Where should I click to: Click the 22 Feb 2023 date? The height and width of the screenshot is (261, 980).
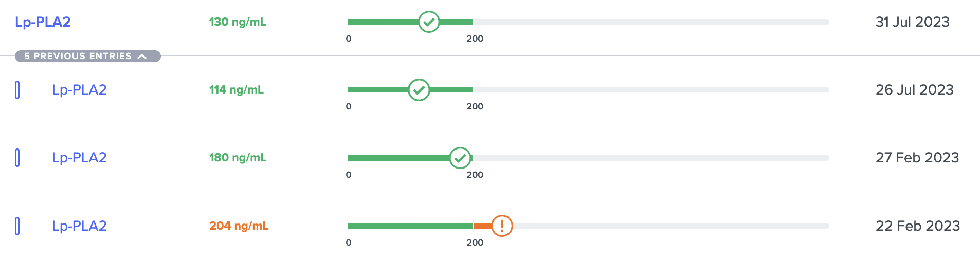click(918, 226)
